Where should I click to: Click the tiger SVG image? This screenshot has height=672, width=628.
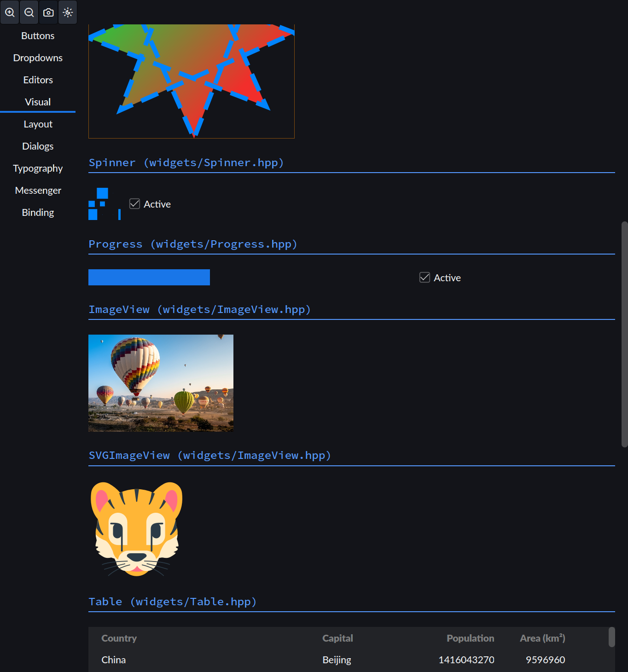click(137, 529)
